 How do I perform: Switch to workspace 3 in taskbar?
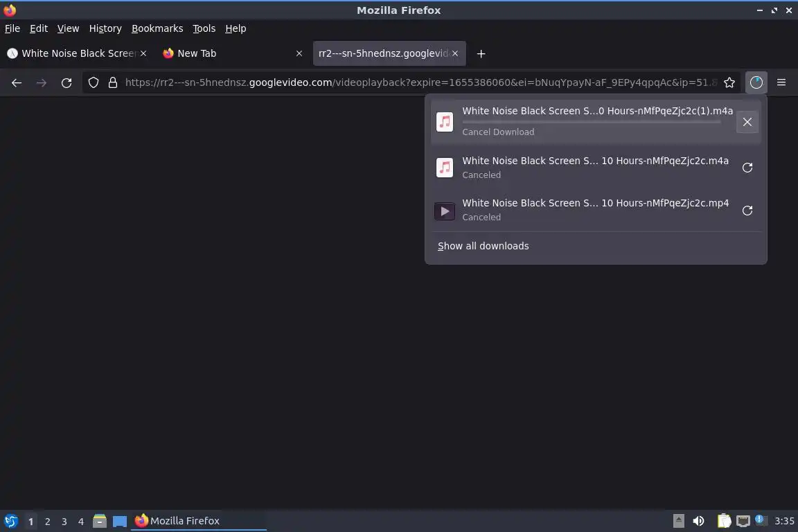click(x=64, y=522)
